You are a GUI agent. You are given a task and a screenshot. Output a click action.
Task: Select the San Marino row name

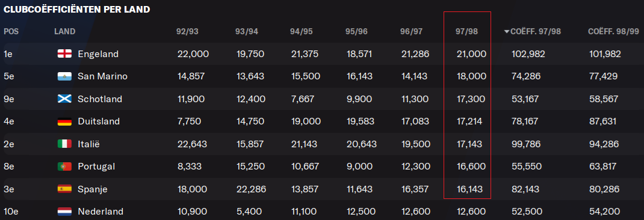(103, 76)
